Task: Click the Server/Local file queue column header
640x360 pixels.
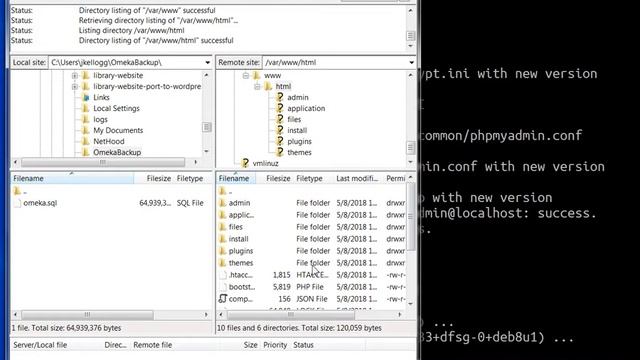Action: coord(40,345)
